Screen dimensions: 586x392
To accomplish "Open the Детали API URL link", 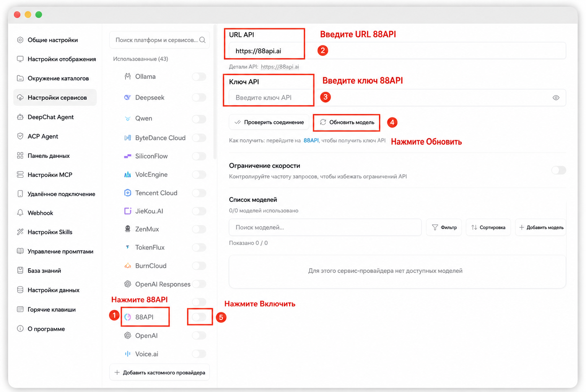I will click(x=280, y=67).
